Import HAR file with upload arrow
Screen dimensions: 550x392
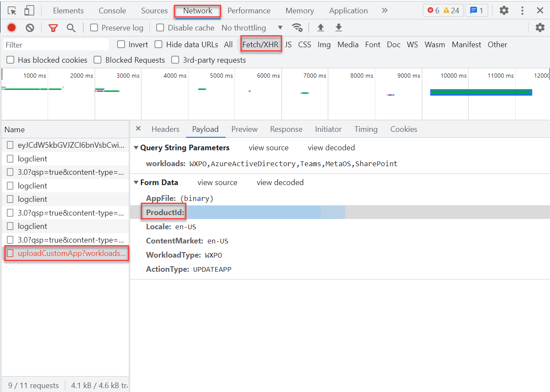click(320, 28)
